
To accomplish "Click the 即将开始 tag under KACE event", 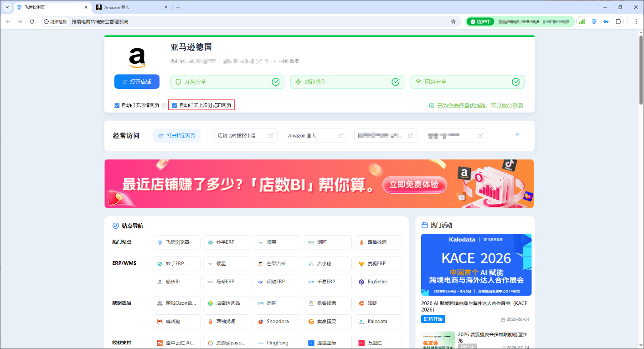I will pyautogui.click(x=433, y=319).
